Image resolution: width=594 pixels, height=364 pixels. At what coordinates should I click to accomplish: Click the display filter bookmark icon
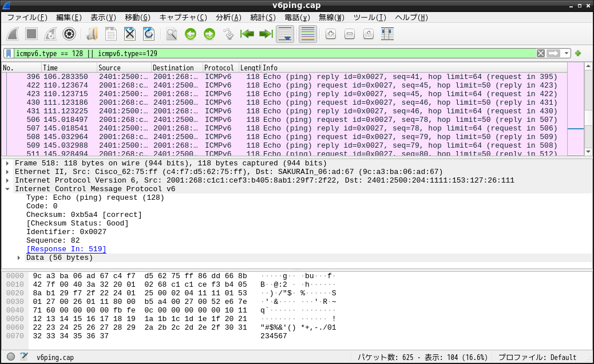(x=9, y=53)
